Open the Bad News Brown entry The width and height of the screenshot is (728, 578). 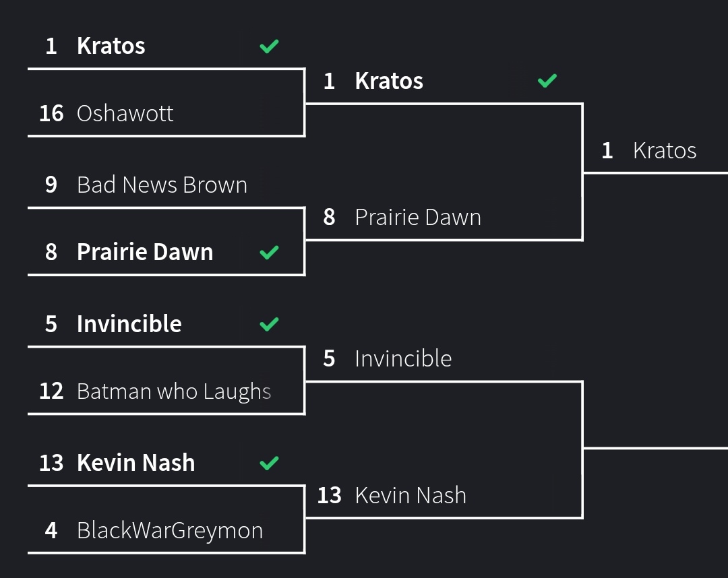coord(162,185)
